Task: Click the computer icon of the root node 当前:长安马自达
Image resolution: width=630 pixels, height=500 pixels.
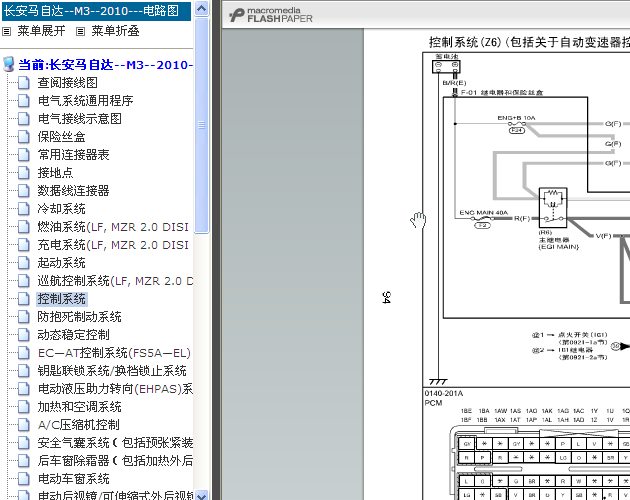Action: coord(8,64)
